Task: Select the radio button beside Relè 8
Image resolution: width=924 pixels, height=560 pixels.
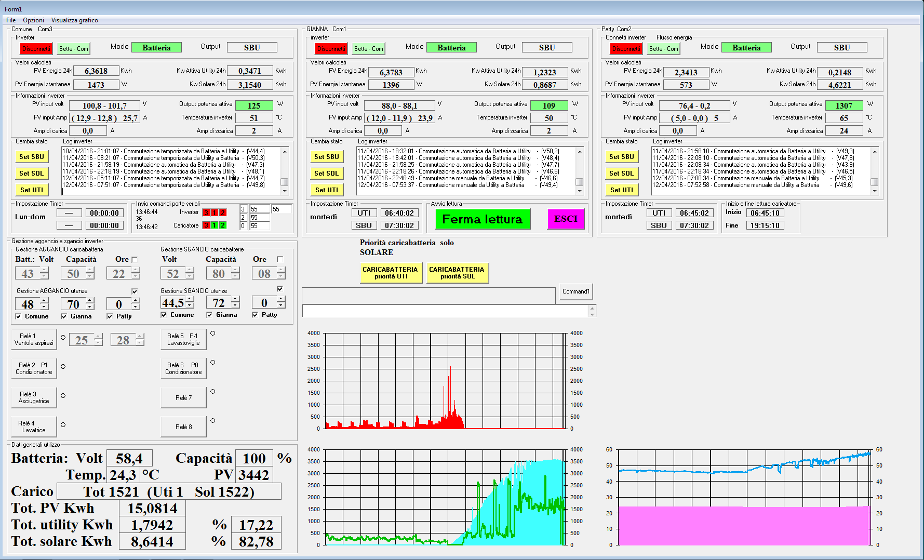Action: pos(212,420)
